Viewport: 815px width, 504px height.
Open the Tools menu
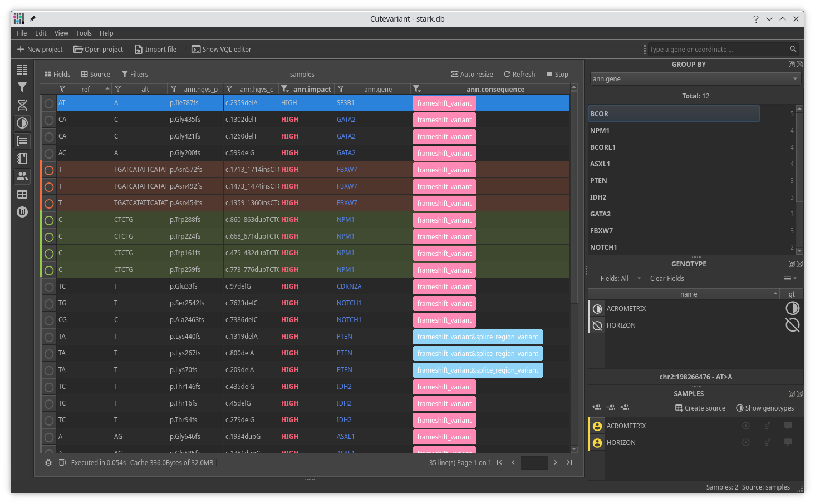coord(84,33)
